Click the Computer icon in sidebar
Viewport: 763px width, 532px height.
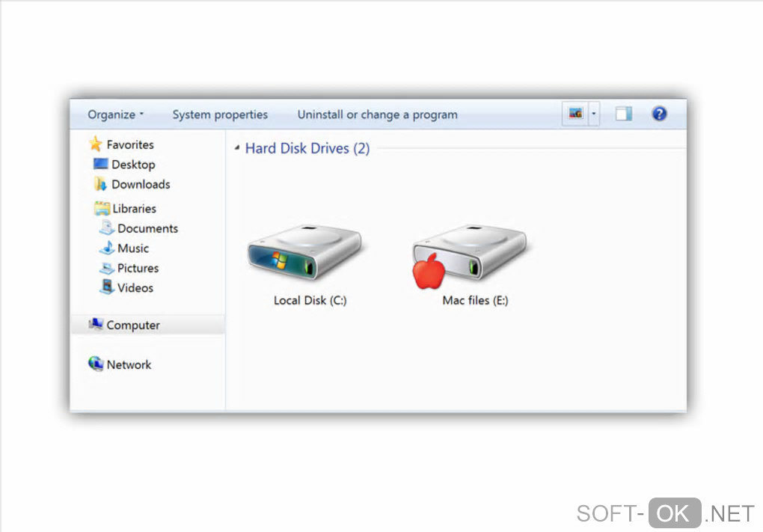click(96, 324)
